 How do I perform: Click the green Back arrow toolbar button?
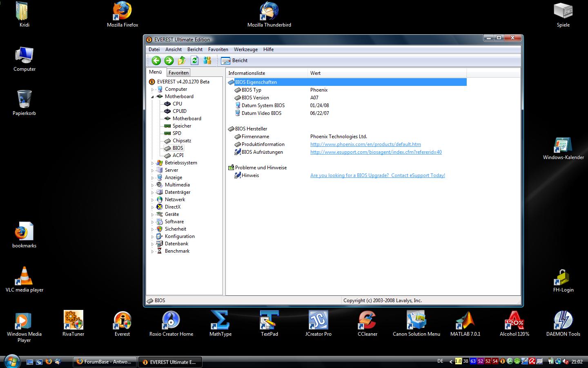[x=156, y=61]
